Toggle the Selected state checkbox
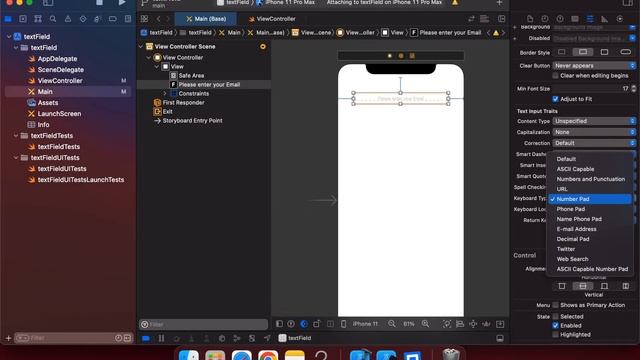Image resolution: width=640 pixels, height=360 pixels. click(555, 316)
